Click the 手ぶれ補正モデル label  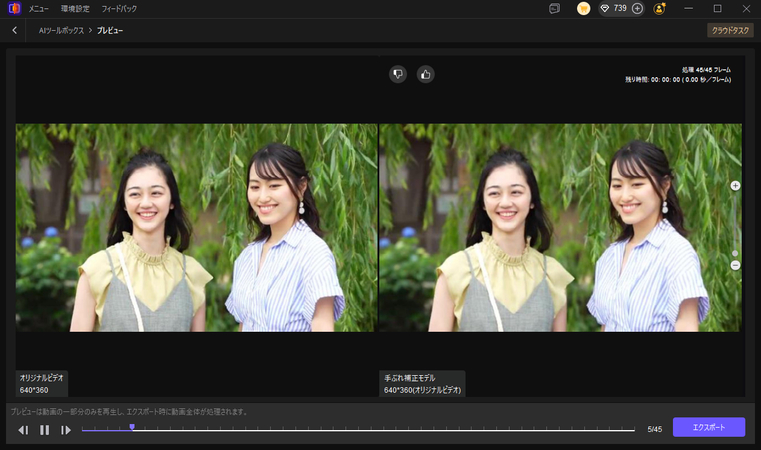tap(410, 378)
